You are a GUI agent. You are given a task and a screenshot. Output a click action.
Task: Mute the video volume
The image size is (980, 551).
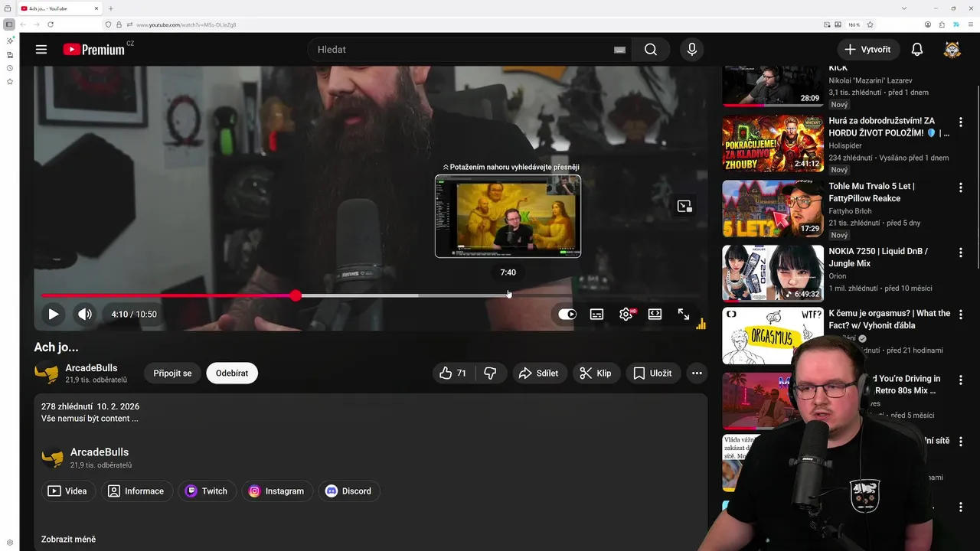[85, 314]
